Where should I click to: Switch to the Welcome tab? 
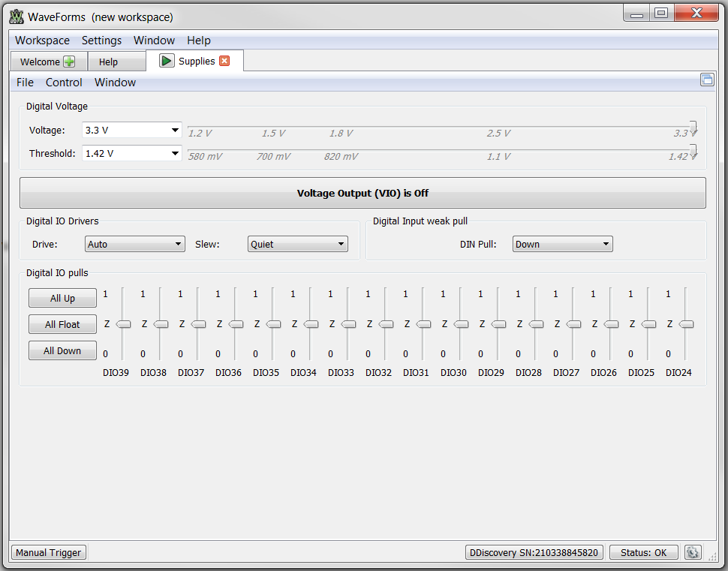pos(49,62)
